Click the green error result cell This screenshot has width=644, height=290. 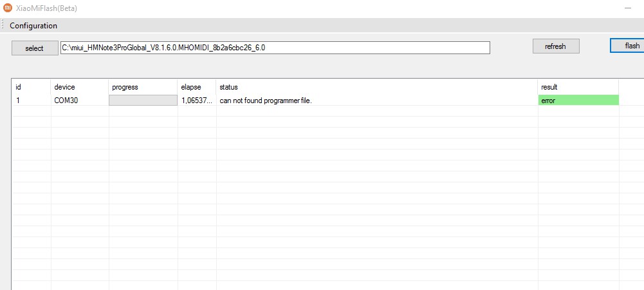click(578, 101)
